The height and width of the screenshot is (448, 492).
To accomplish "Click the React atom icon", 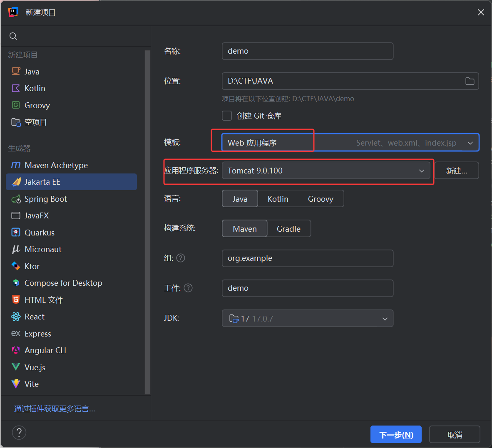I will coord(16,317).
